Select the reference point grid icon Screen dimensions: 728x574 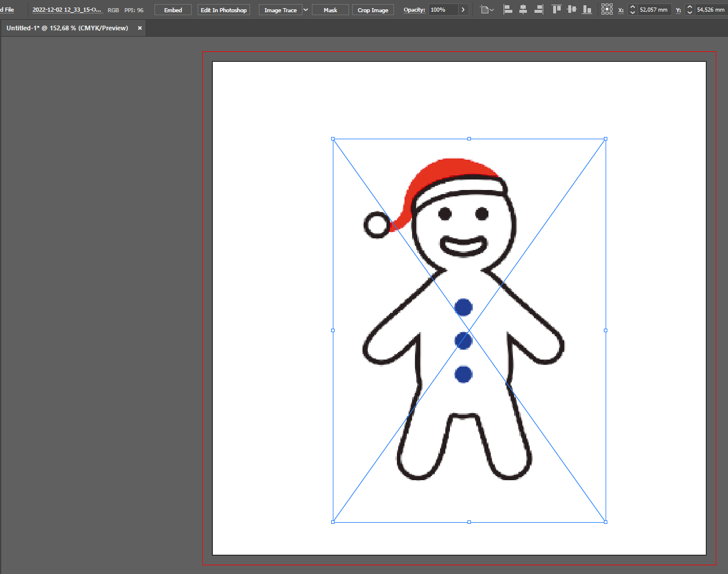(x=607, y=9)
